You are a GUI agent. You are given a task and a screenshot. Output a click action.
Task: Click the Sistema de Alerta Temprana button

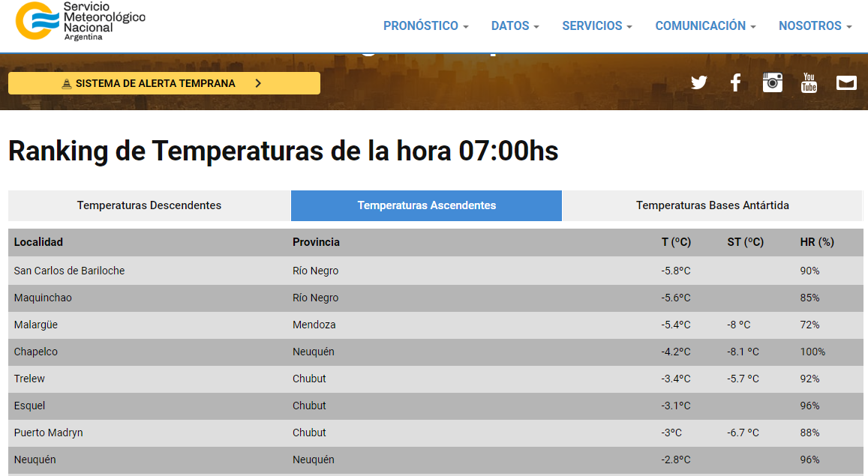pyautogui.click(x=164, y=83)
